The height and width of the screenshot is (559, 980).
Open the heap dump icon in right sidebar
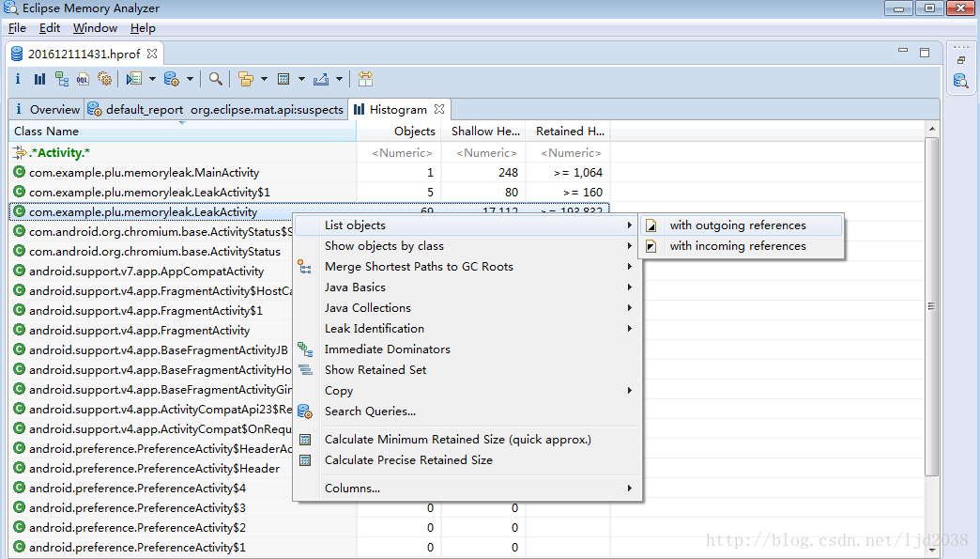(960, 81)
